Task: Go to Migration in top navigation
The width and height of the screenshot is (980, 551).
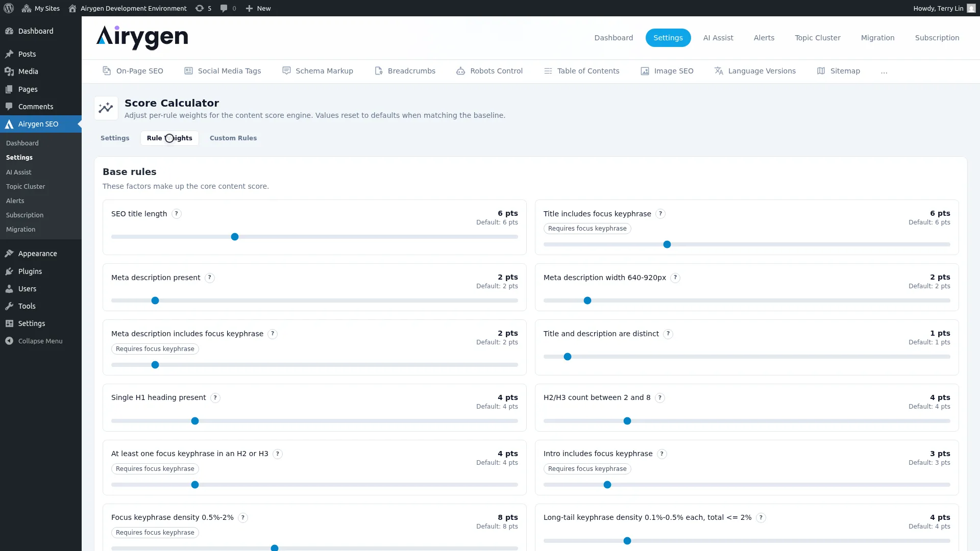Action: click(x=878, y=38)
